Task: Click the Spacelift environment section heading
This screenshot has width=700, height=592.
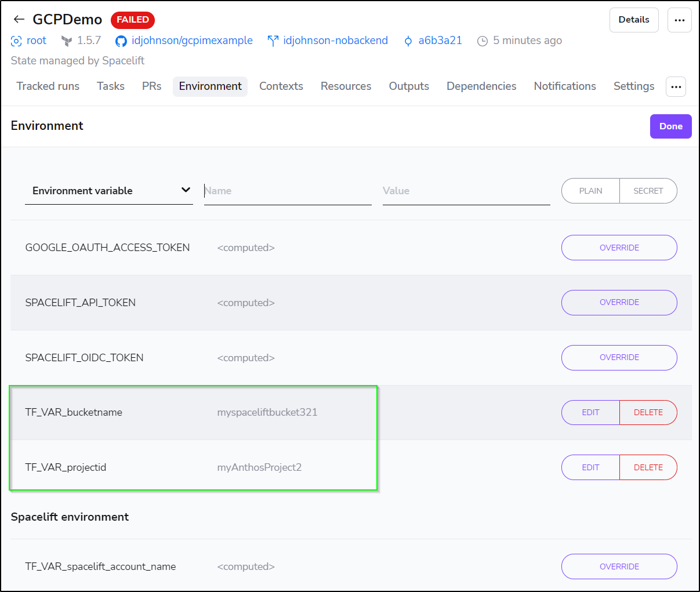Action: 70,517
